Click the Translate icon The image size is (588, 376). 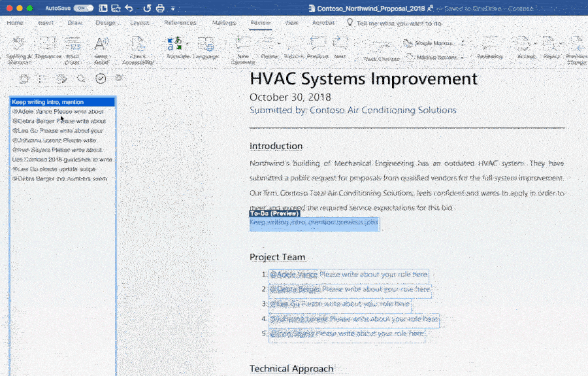tap(174, 44)
